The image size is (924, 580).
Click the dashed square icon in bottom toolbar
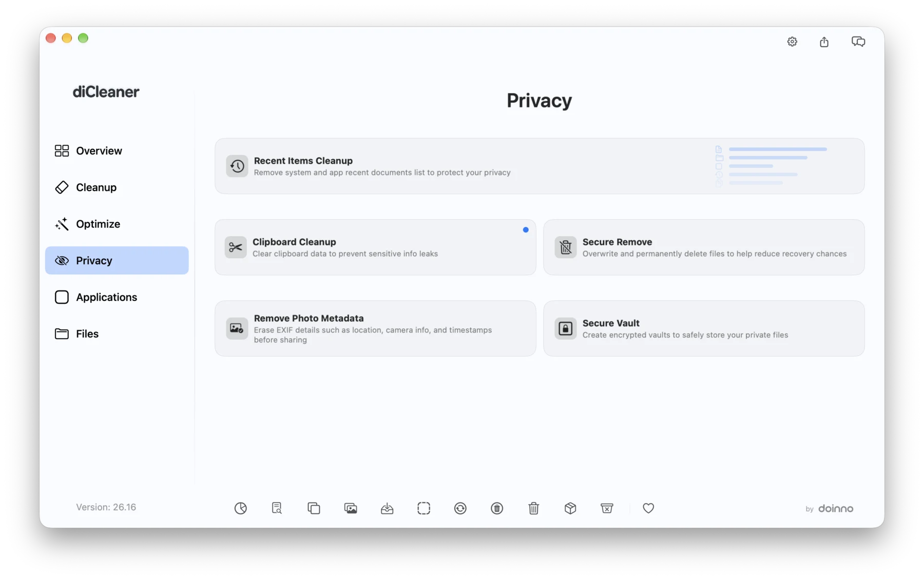tap(423, 508)
